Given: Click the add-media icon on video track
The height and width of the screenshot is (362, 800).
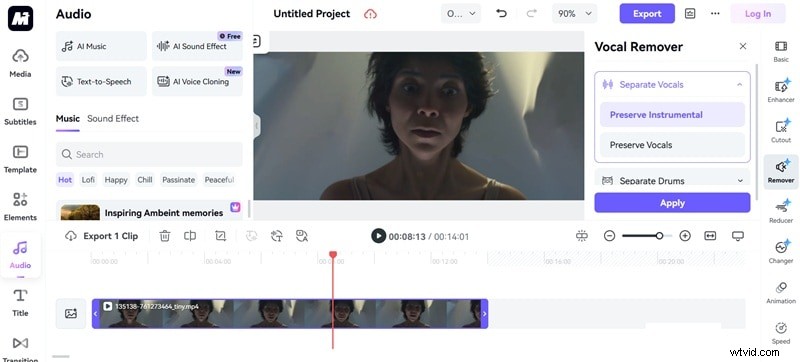Looking at the screenshot, I should coord(71,314).
